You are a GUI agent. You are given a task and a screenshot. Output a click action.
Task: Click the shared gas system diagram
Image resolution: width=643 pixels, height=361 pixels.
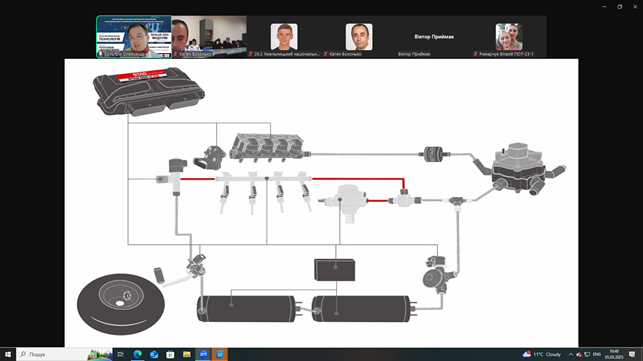click(x=321, y=203)
